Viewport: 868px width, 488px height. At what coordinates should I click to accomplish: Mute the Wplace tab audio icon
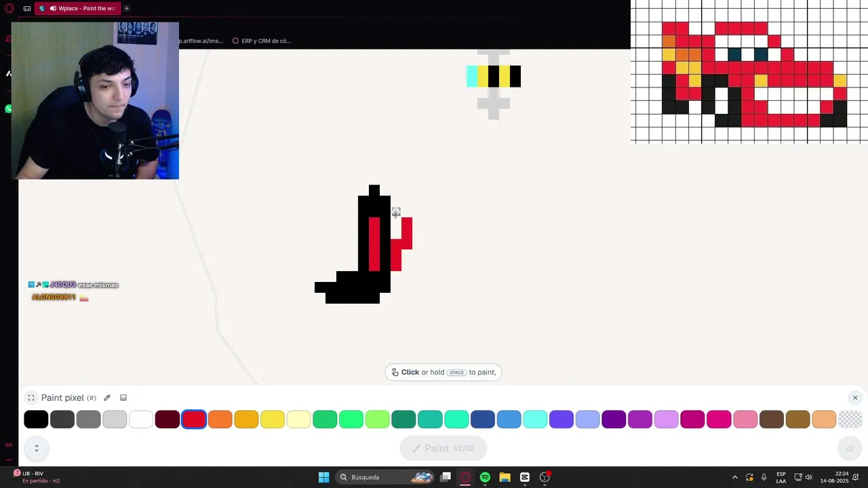tap(53, 8)
